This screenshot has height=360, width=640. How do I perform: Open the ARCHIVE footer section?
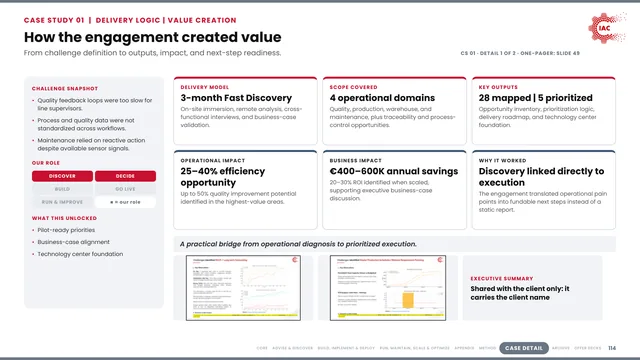tap(560, 348)
